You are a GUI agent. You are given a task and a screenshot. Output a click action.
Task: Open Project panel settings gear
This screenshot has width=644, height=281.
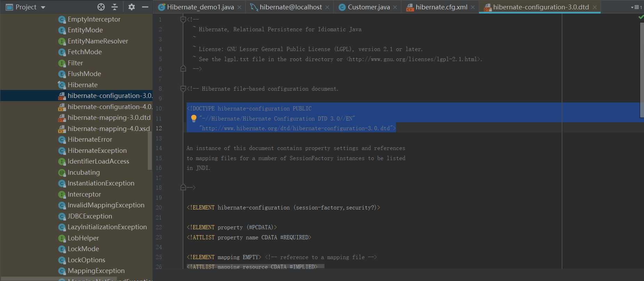[x=131, y=7]
